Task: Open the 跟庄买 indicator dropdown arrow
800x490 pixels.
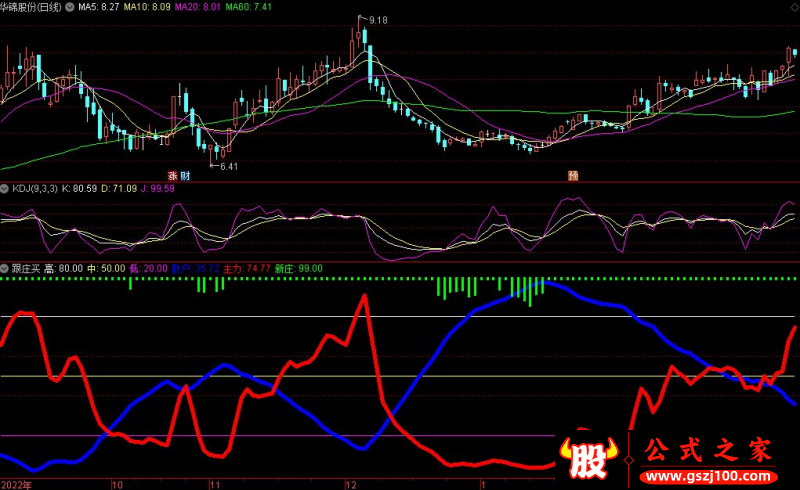Action: 5,268
